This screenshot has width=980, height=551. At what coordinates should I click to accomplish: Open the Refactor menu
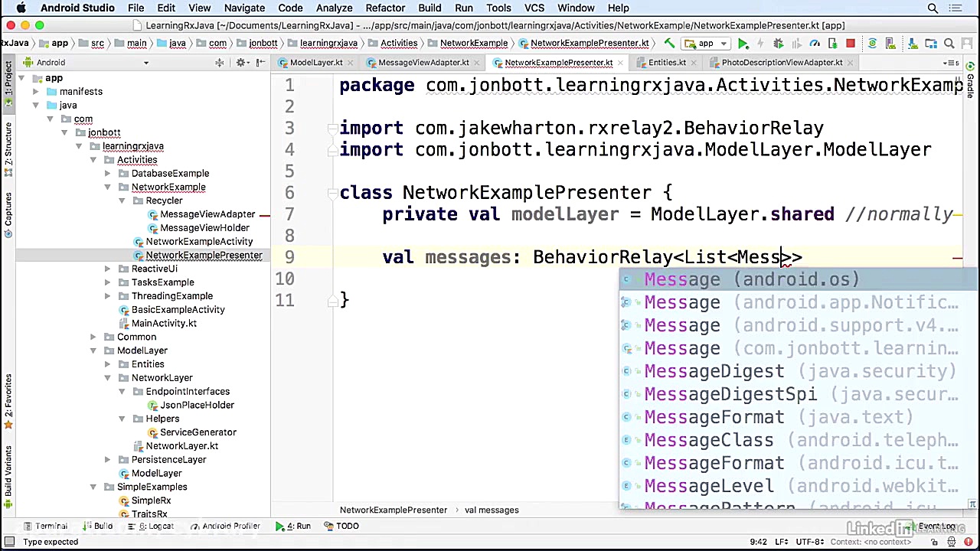tap(385, 8)
